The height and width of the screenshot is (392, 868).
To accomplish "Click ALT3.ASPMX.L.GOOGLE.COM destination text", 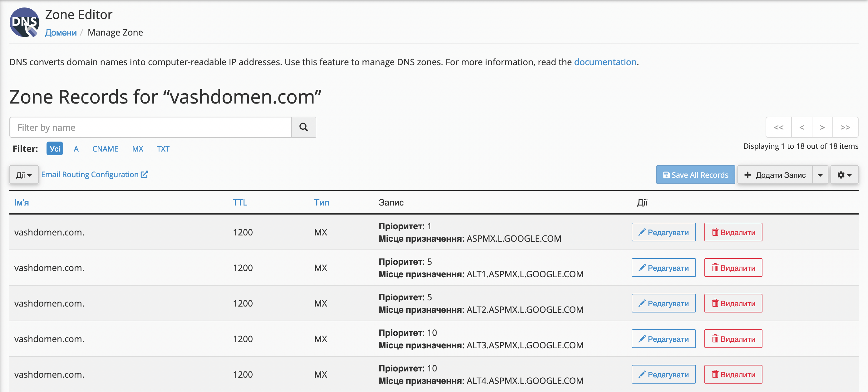I will 525,345.
